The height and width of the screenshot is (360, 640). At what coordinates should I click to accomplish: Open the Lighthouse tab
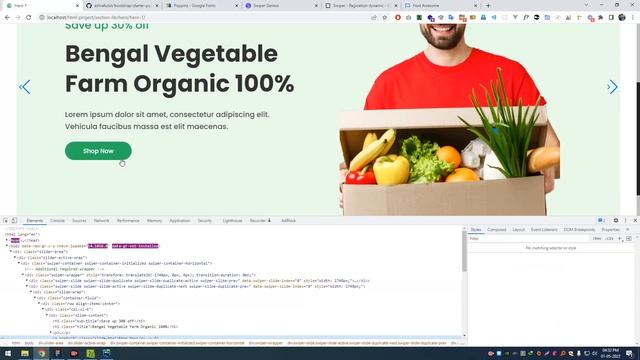coord(232,220)
